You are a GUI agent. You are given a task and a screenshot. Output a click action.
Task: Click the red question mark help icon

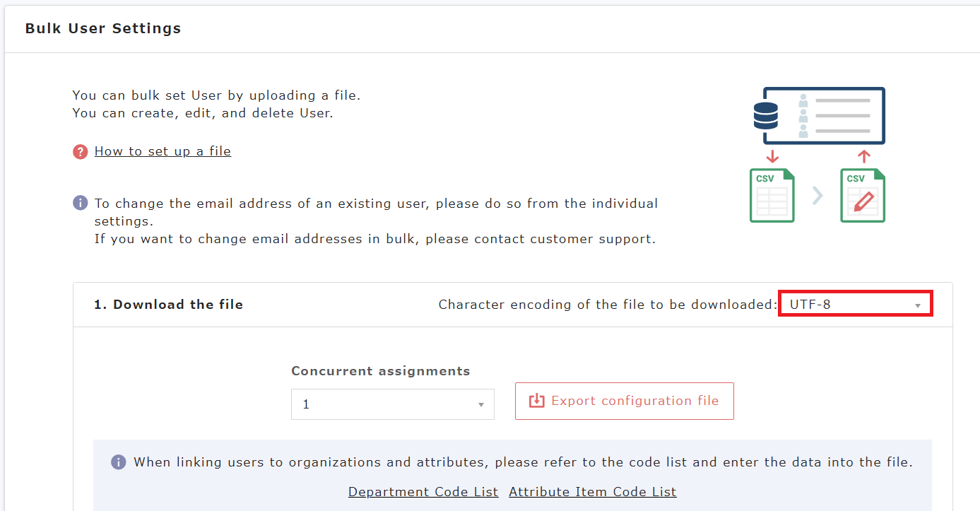[80, 151]
